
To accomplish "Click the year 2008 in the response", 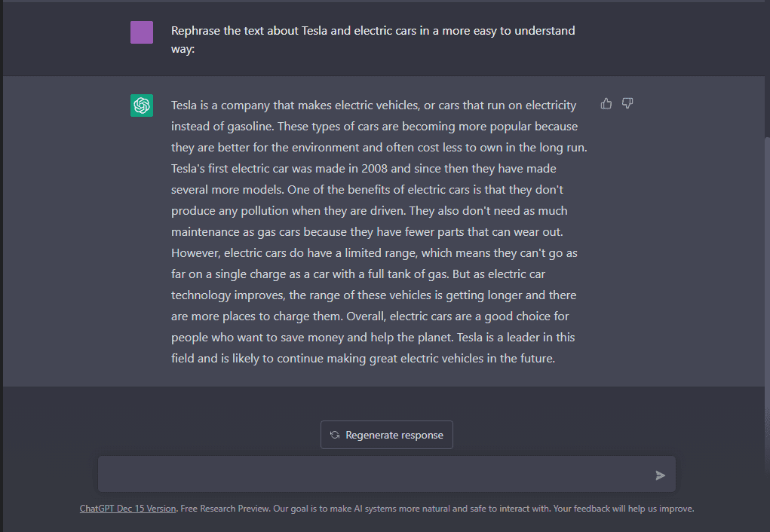I will pyautogui.click(x=374, y=169).
